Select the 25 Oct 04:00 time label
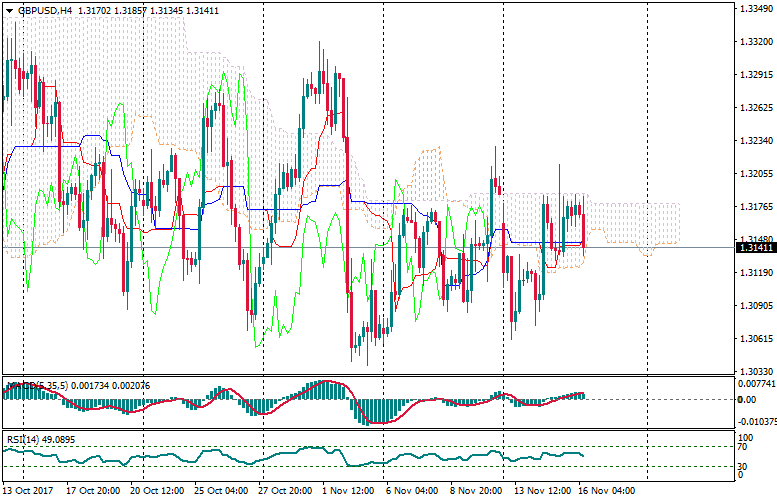This screenshot has height=502, width=777. (x=221, y=491)
